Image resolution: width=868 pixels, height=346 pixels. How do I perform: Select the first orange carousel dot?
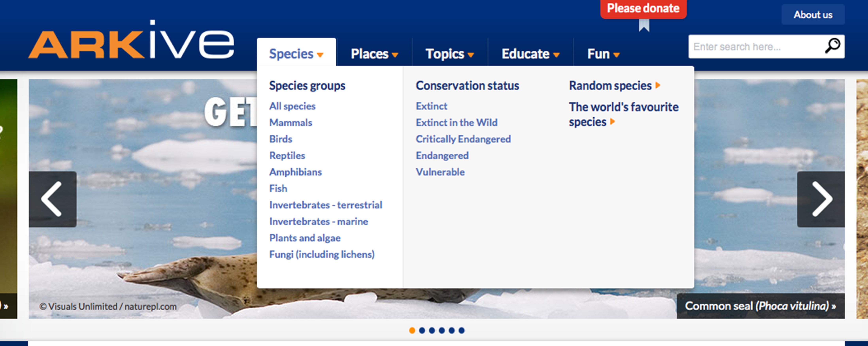point(412,331)
